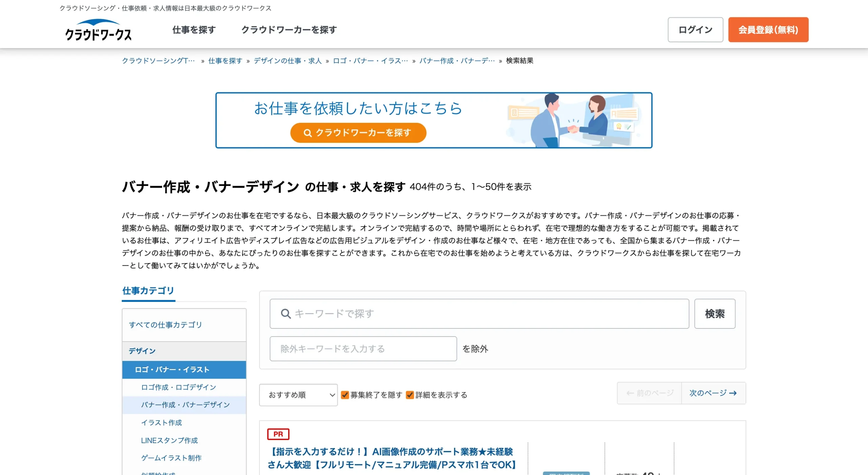Select the イラスト作成 category
The width and height of the screenshot is (868, 475).
tap(161, 422)
